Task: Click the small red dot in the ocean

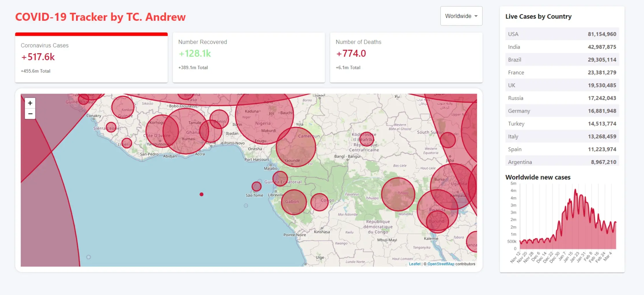Action: (x=202, y=194)
